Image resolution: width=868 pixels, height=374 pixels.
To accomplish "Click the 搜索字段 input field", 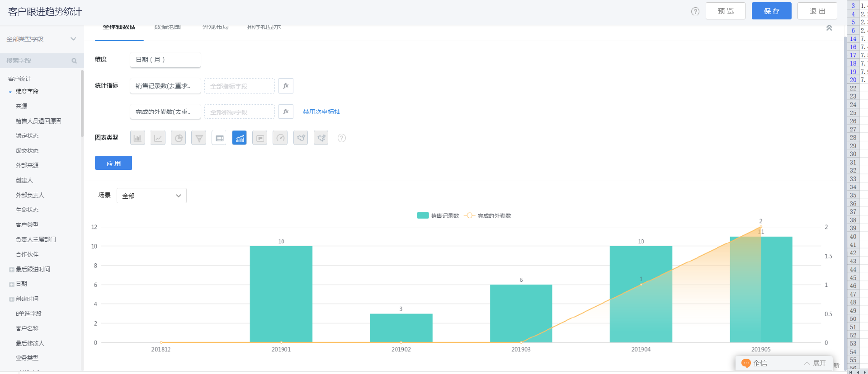I will 41,61.
